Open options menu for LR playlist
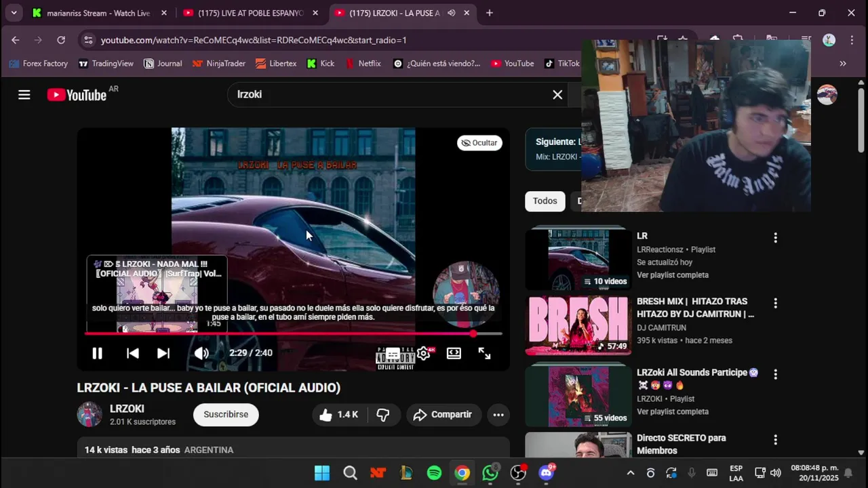The image size is (868, 488). (775, 238)
